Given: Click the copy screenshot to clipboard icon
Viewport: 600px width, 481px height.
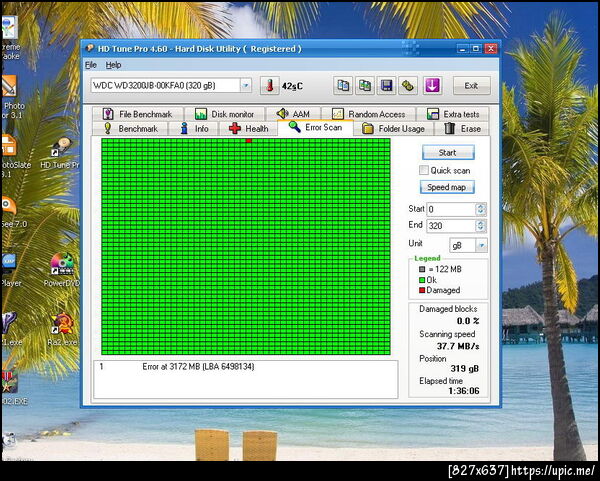Looking at the screenshot, I should 365,85.
